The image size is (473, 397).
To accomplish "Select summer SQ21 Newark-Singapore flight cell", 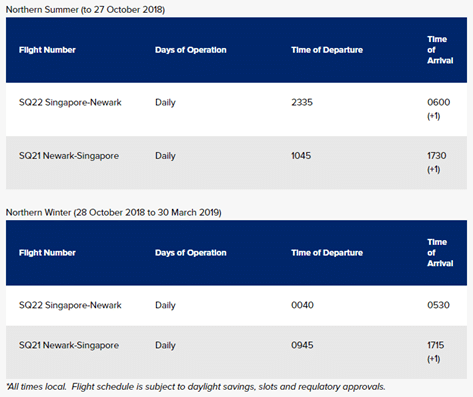I will click(x=69, y=156).
